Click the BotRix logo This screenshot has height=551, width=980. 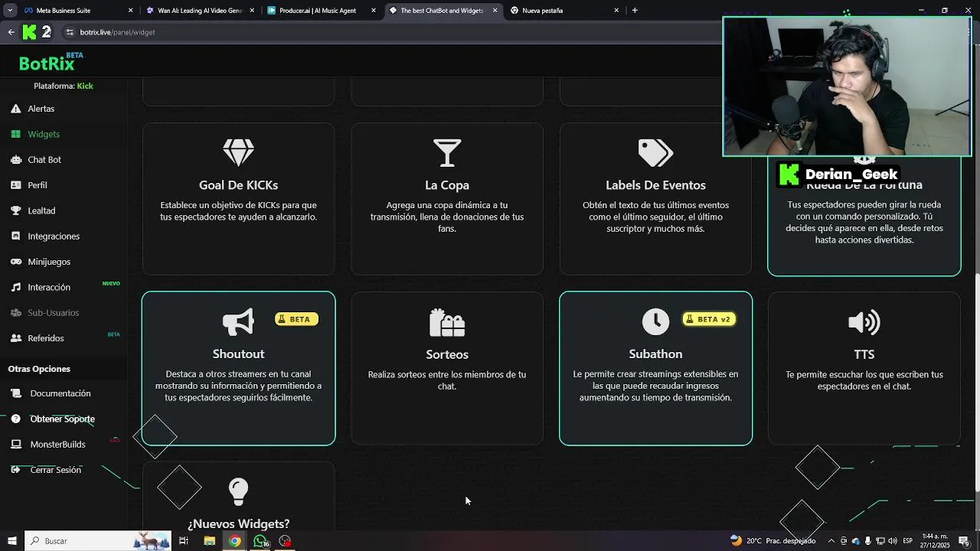(x=51, y=63)
